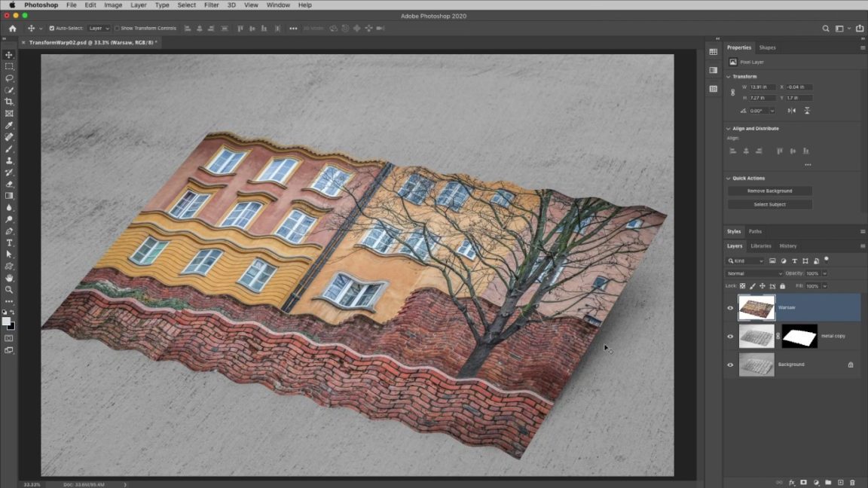Pick the Eyedropper tool
Screen dimensions: 868x488
click(9, 125)
